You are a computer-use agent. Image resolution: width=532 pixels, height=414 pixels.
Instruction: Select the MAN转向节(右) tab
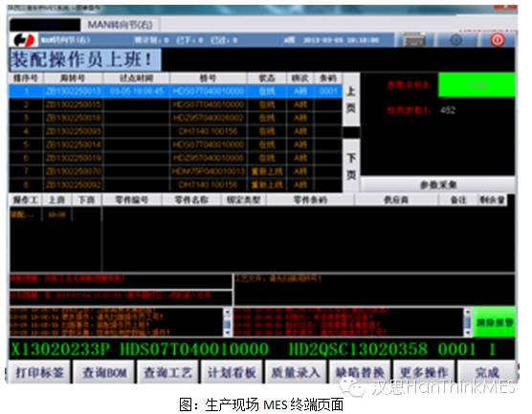[121, 25]
